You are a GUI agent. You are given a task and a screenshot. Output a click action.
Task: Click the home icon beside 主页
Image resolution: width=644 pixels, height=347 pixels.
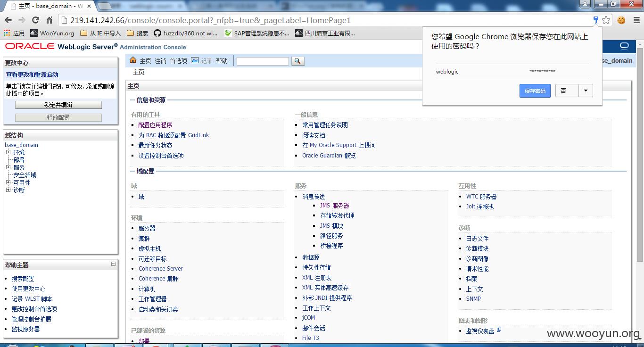tap(133, 60)
